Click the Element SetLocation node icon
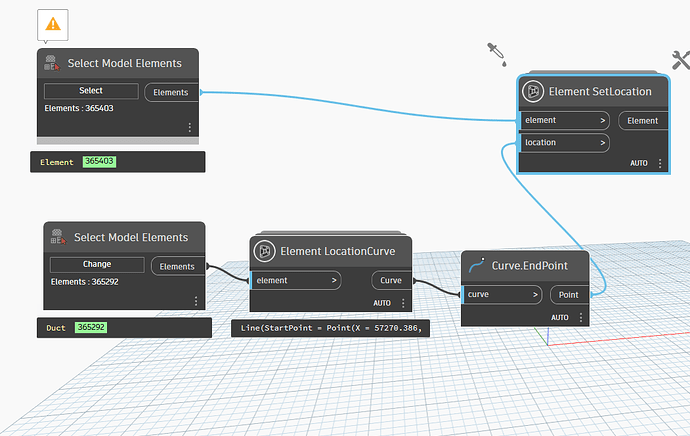Screen dimensions: 690x436 click(x=533, y=92)
